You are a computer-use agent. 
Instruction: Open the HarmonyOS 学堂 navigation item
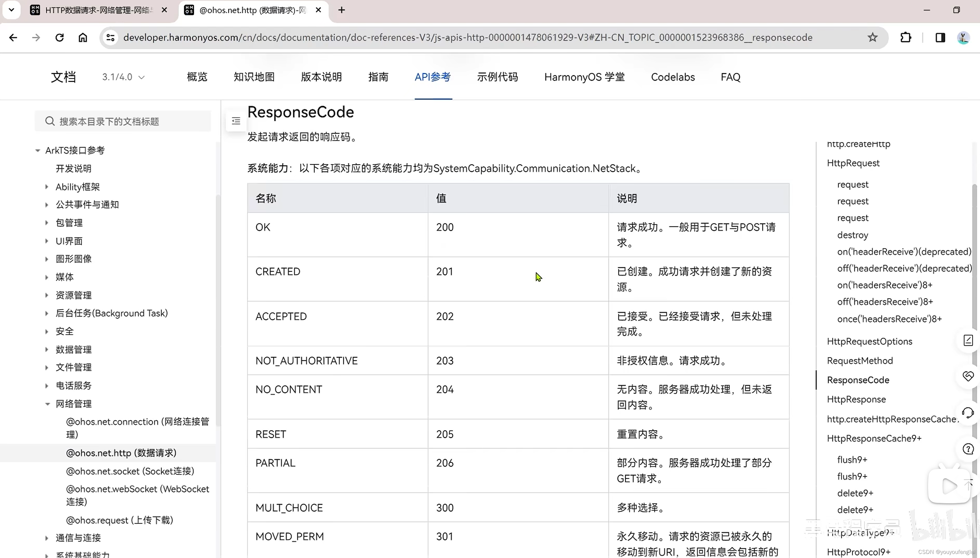tap(585, 77)
